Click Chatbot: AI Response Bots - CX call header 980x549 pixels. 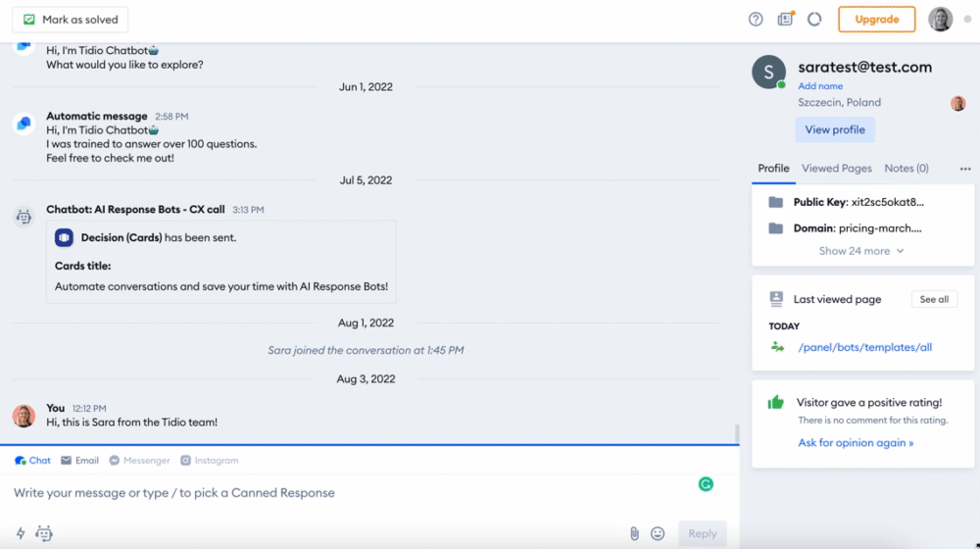[135, 210]
